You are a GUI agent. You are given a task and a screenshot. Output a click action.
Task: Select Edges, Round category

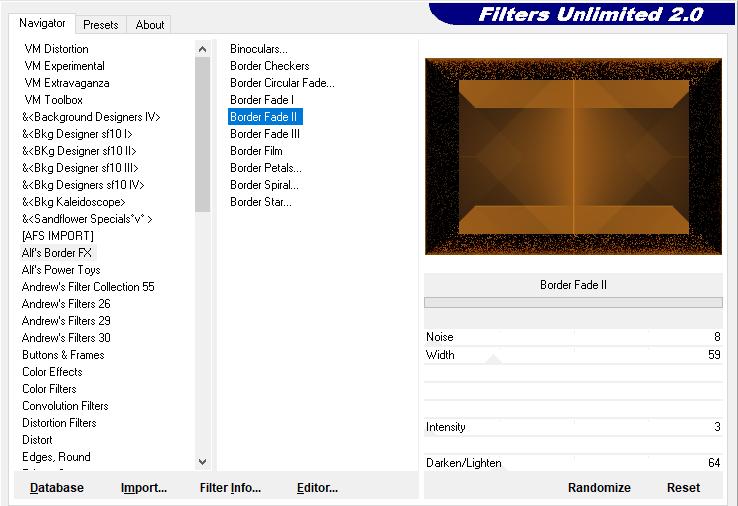pyautogui.click(x=56, y=456)
